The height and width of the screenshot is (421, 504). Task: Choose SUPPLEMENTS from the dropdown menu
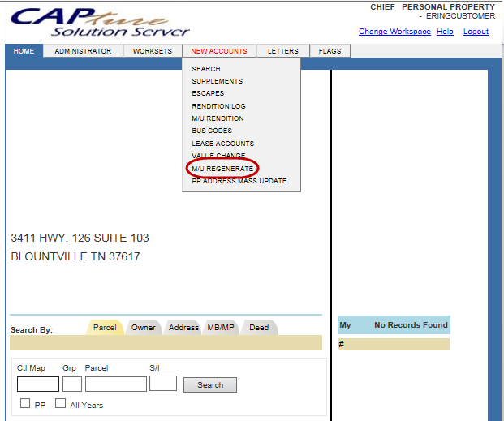pyautogui.click(x=218, y=81)
